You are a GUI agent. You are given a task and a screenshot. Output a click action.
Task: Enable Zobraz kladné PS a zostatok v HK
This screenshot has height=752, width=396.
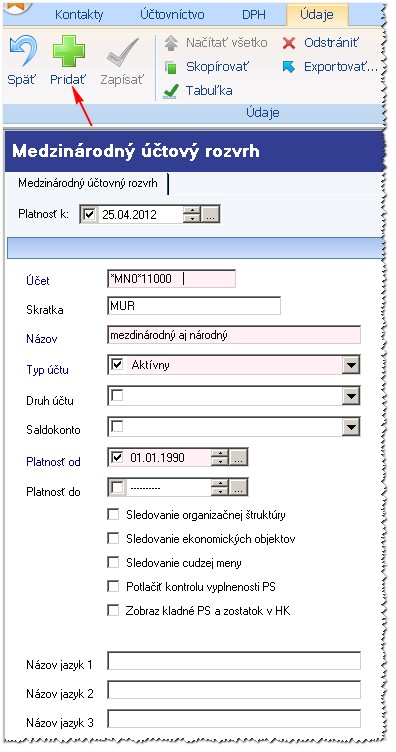pos(113,610)
